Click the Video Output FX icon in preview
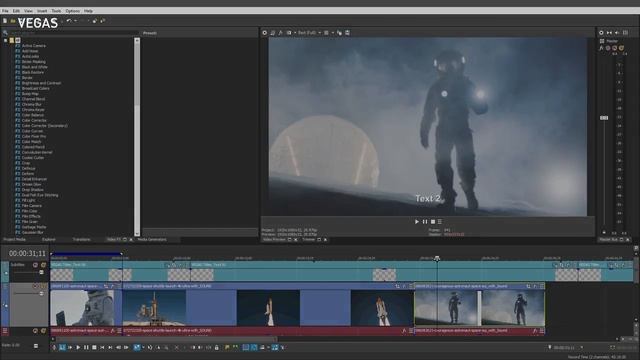Viewport: 640px width, 360px height. click(280, 33)
